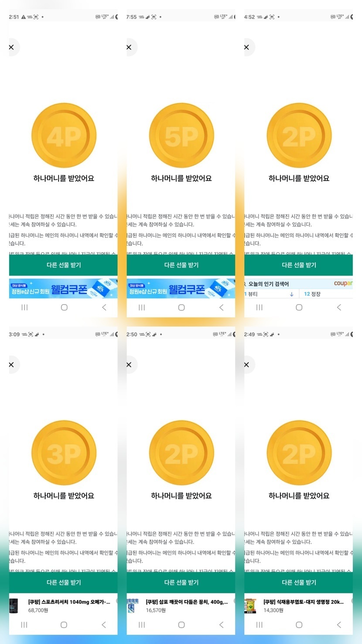
Task: Tap the 5P gold coin
Action: [x=181, y=136]
